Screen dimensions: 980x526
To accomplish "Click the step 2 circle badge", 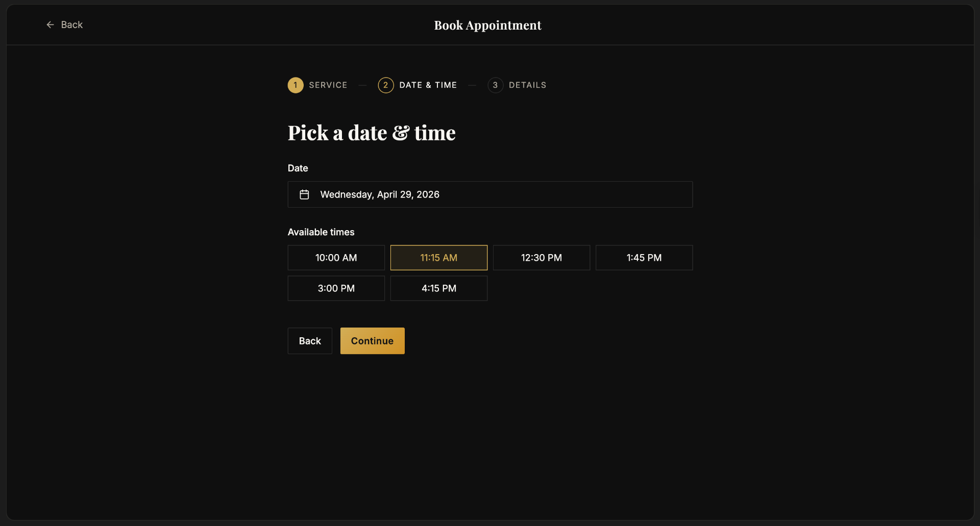I will [386, 85].
